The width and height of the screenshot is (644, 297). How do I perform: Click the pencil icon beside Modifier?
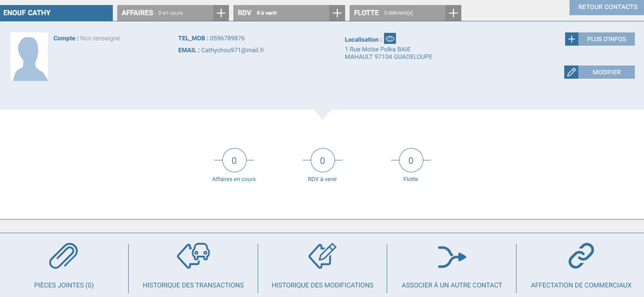tap(571, 72)
